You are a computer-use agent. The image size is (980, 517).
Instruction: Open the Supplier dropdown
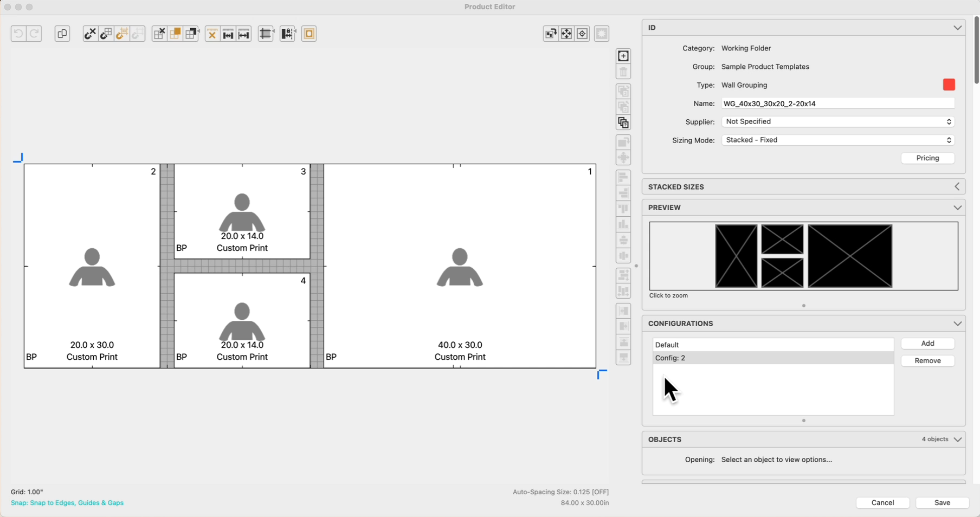click(x=837, y=122)
